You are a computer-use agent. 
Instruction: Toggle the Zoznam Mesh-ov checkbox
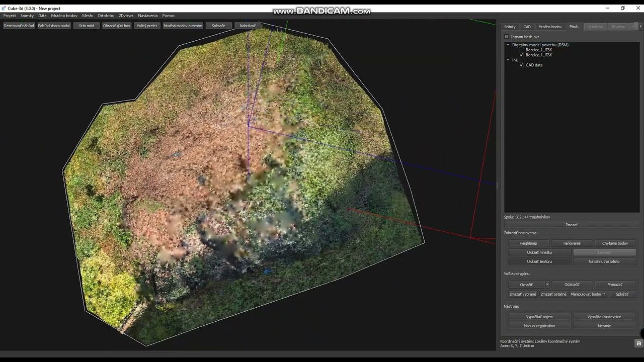(x=507, y=37)
